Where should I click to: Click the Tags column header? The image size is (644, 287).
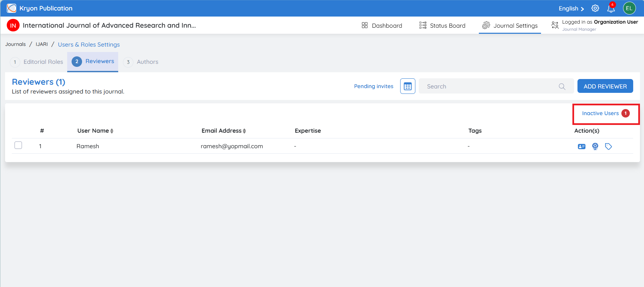(x=475, y=131)
